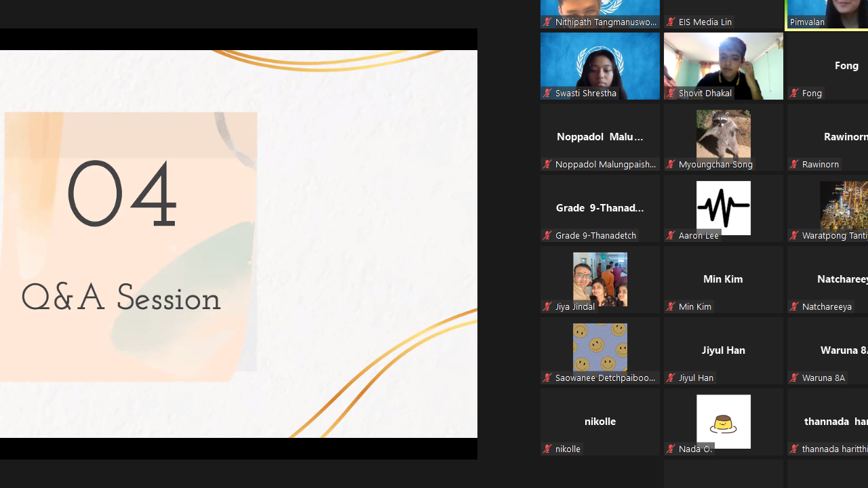Screen dimensions: 868x488
Task: Click the large "Noppadol Malu..." display name
Action: 600,137
